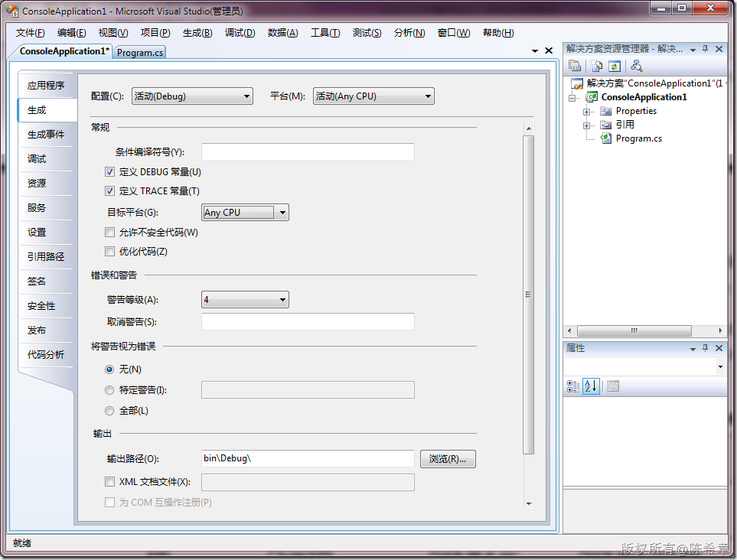The image size is (737, 560).
Task: Click the 条件编译符号 input field
Action: (308, 151)
